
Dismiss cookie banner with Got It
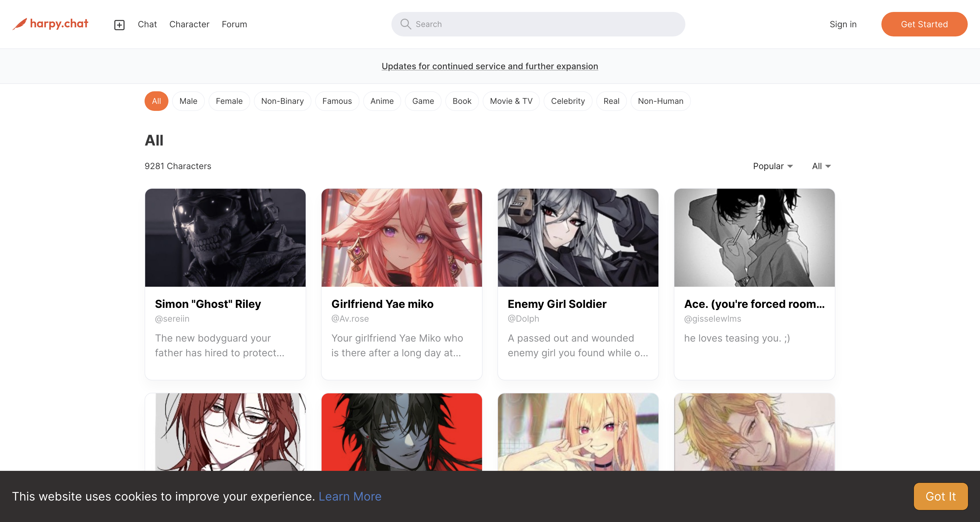[x=940, y=497]
